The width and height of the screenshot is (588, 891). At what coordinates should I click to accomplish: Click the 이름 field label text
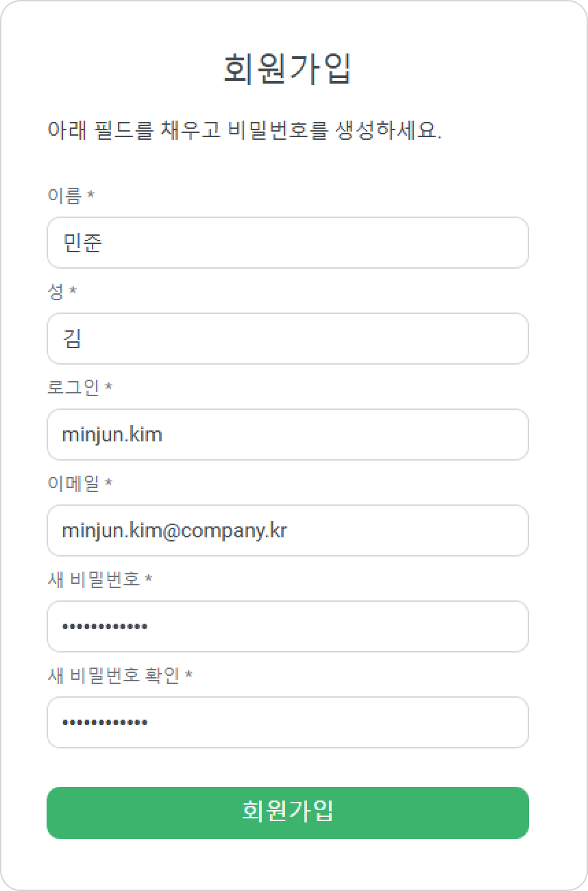pos(64,196)
